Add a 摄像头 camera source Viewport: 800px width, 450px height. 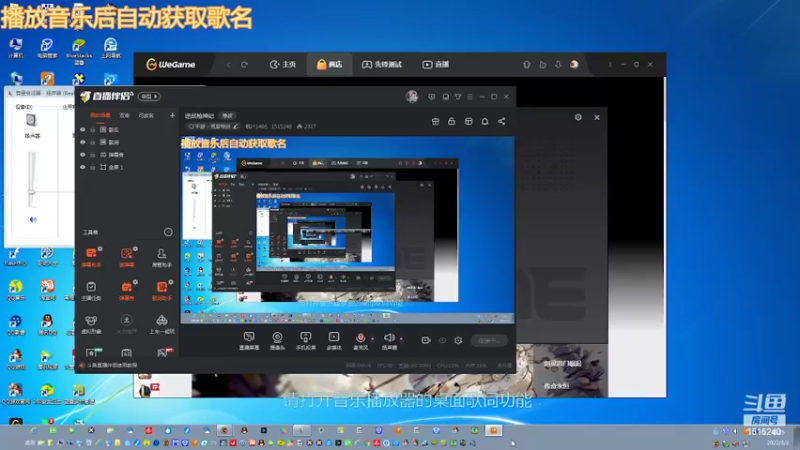pyautogui.click(x=277, y=341)
